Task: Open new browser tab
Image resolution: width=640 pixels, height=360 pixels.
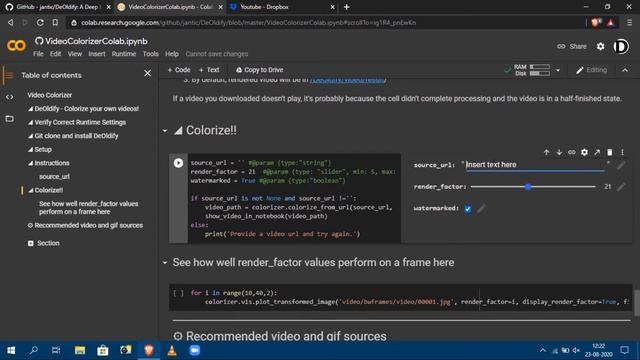Action: coord(347,7)
